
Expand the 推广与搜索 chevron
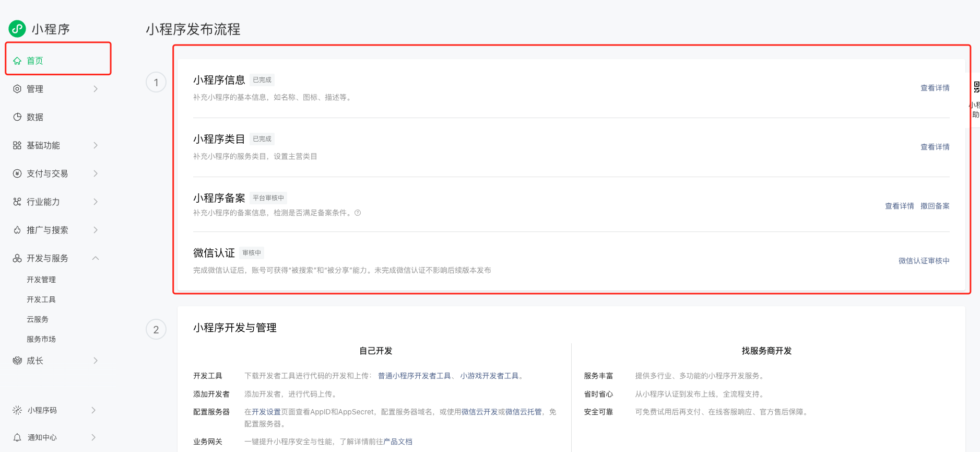click(x=96, y=230)
